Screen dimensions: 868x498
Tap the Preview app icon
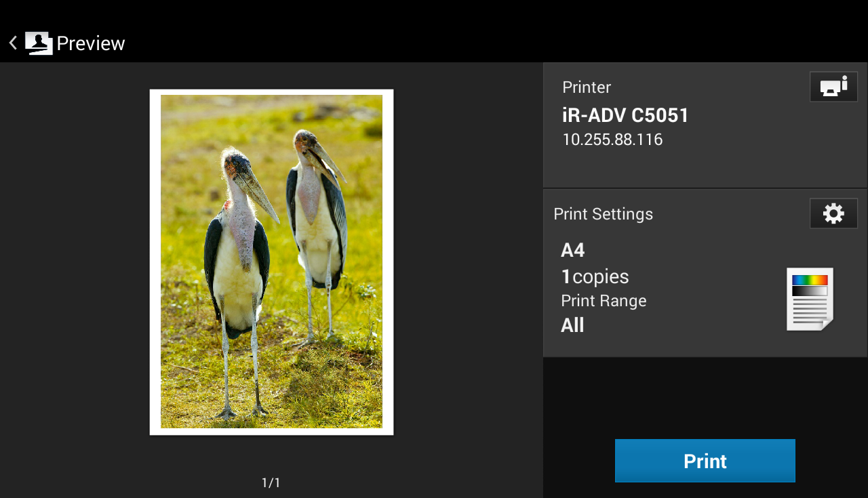(39, 43)
